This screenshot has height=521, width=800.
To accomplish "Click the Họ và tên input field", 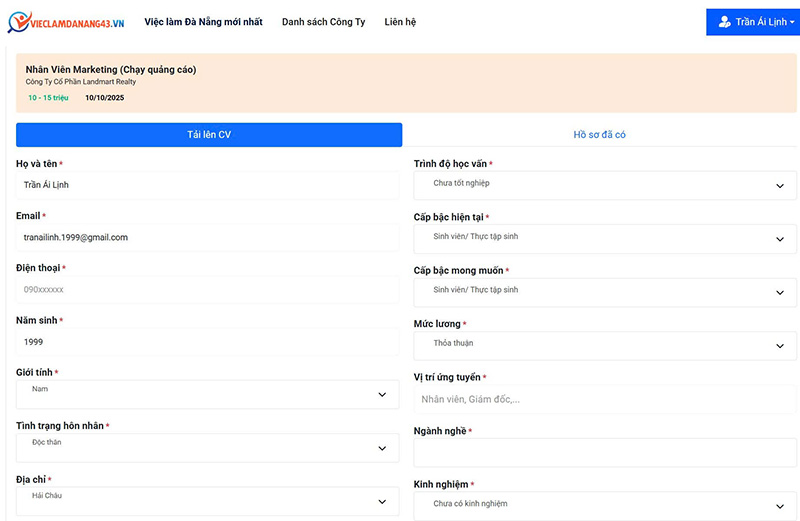I will click(207, 185).
